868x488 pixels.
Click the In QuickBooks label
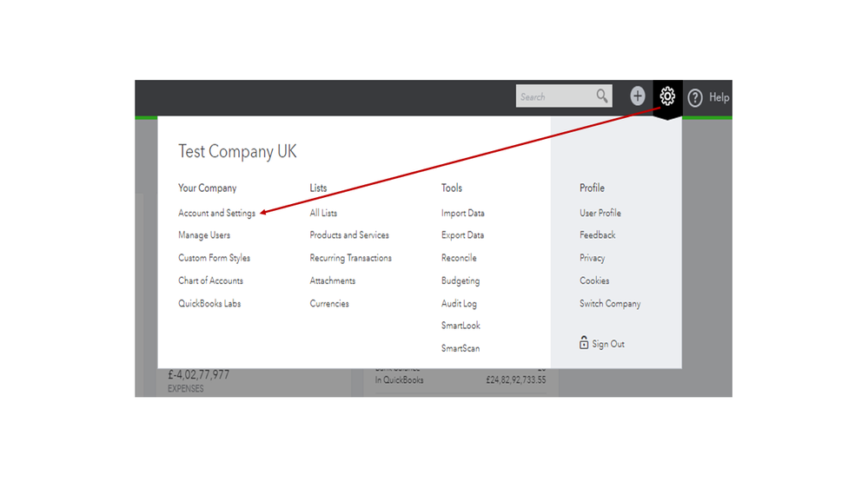tap(399, 380)
